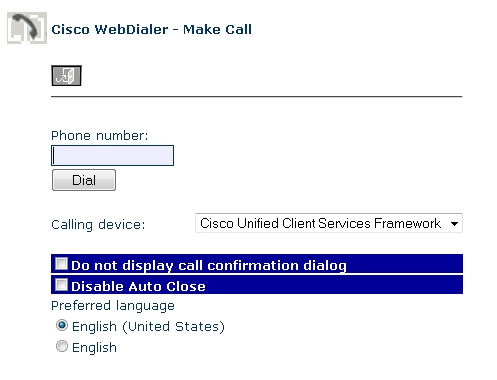Click the 'Calling device:' label
The height and width of the screenshot is (380, 497).
(98, 224)
